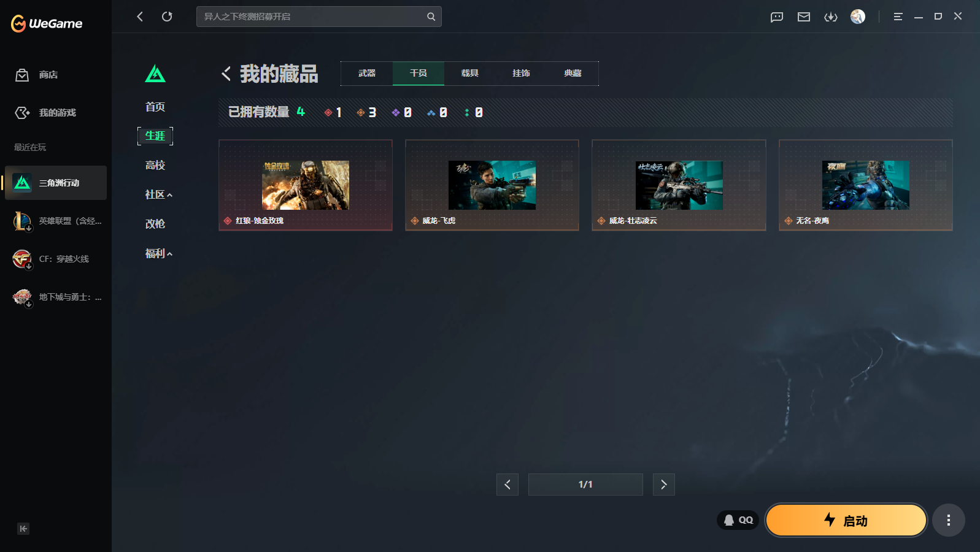Screen dimensions: 980x552
Task: Open the 高校 navigation item
Action: click(155, 165)
